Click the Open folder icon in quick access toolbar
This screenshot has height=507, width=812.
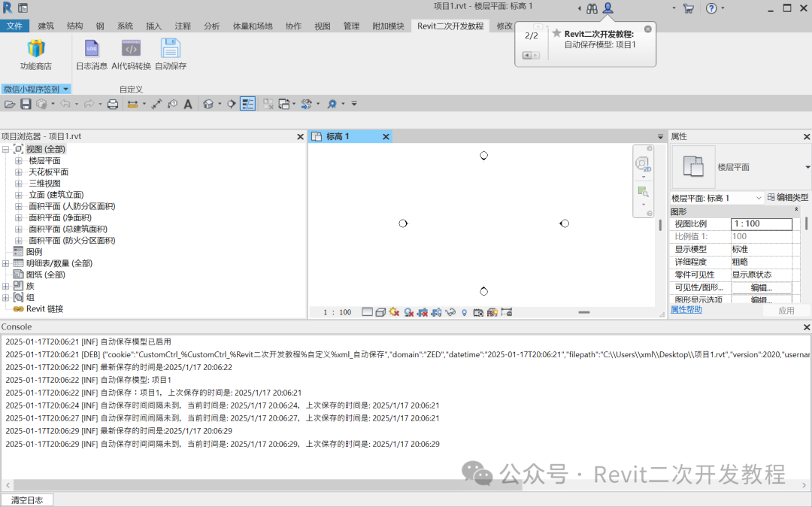pyautogui.click(x=9, y=104)
